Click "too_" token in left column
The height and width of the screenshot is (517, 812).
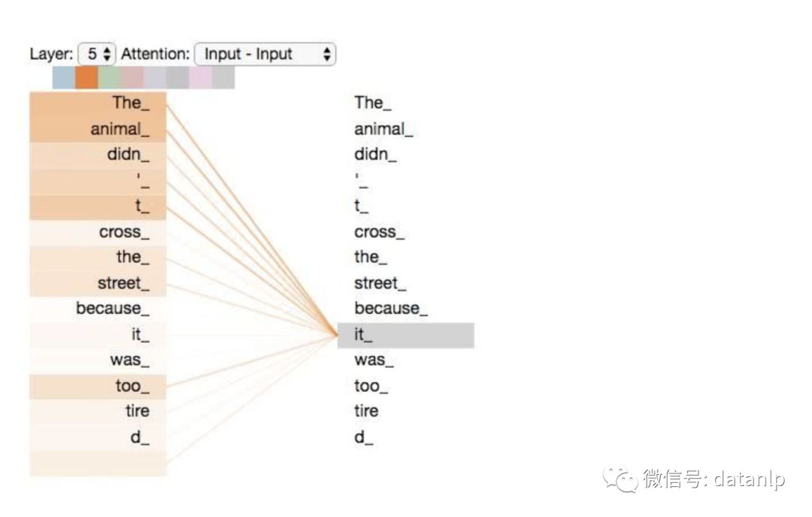[x=132, y=387]
